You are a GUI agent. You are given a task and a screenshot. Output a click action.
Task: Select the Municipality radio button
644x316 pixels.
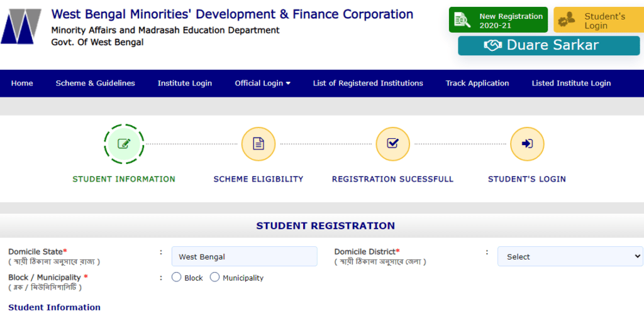(214, 278)
